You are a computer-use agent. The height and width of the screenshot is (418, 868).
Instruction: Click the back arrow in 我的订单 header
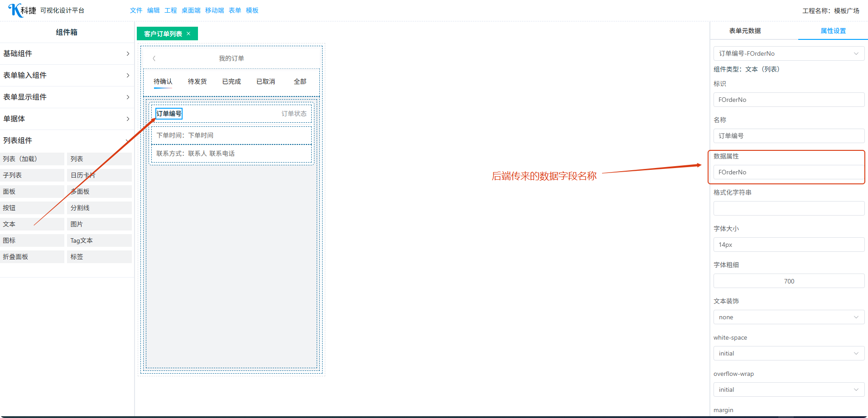[154, 58]
